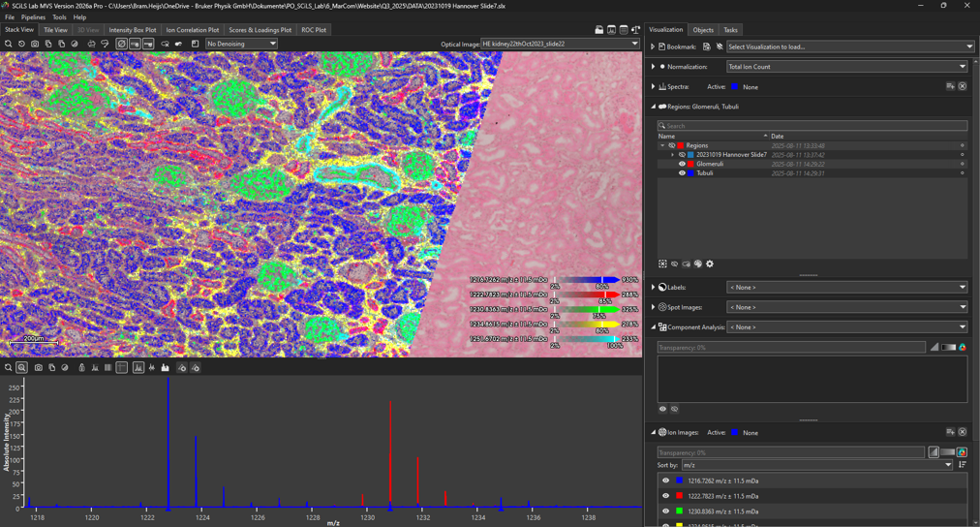This screenshot has width=980, height=527.
Task: Toggle visibility of the Tubuli region
Action: (x=682, y=173)
